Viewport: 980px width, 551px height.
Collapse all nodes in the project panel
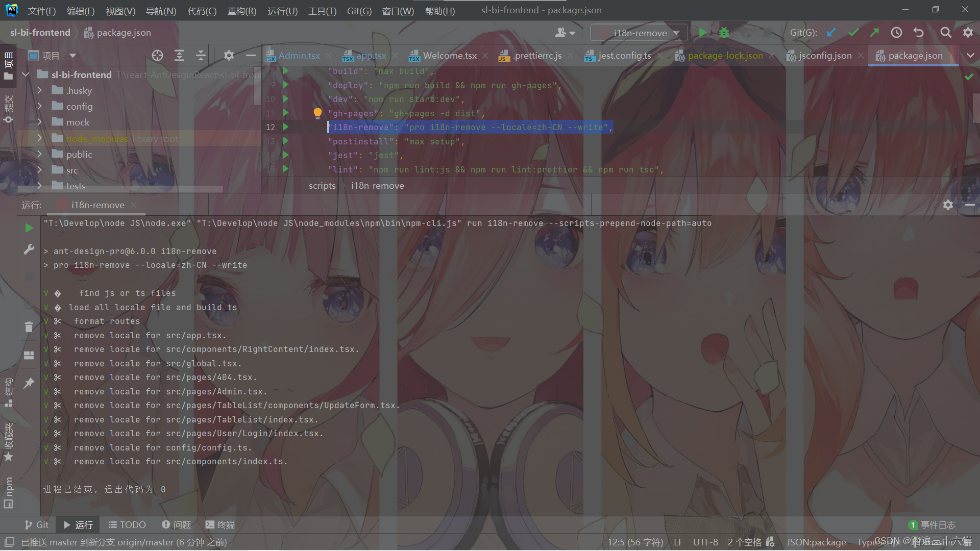point(201,56)
